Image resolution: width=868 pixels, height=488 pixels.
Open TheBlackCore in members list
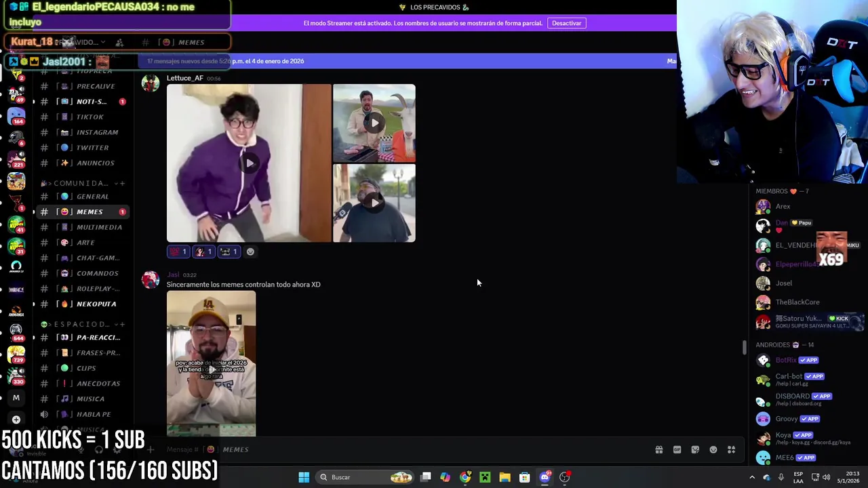click(807, 302)
